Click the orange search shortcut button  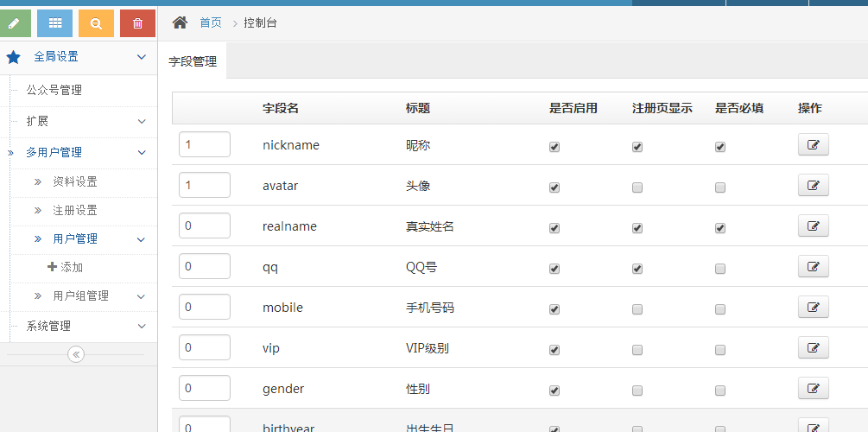pyautogui.click(x=97, y=23)
